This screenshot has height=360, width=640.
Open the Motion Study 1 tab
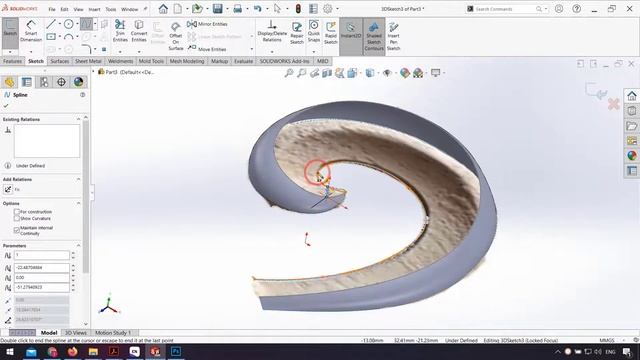pyautogui.click(x=113, y=333)
